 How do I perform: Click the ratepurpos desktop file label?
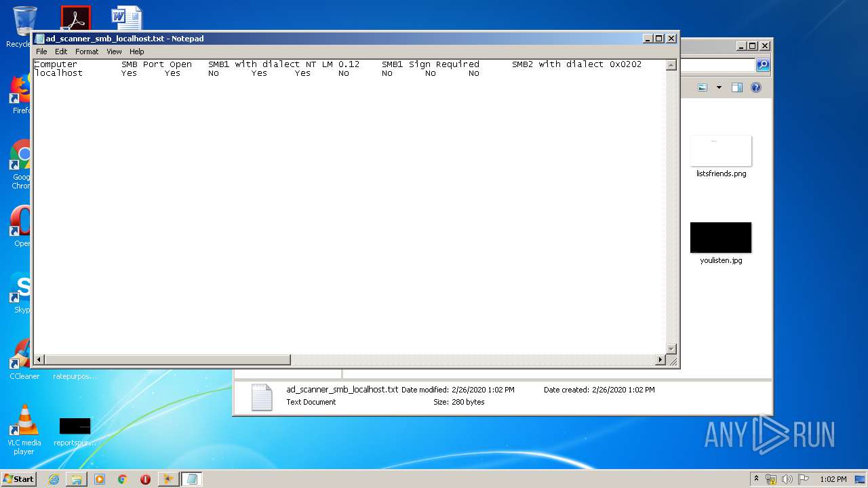(75, 376)
